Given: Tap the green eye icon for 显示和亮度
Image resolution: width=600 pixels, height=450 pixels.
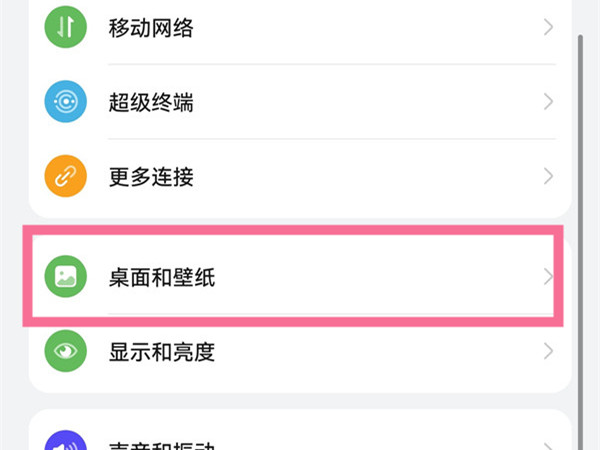Looking at the screenshot, I should (66, 352).
